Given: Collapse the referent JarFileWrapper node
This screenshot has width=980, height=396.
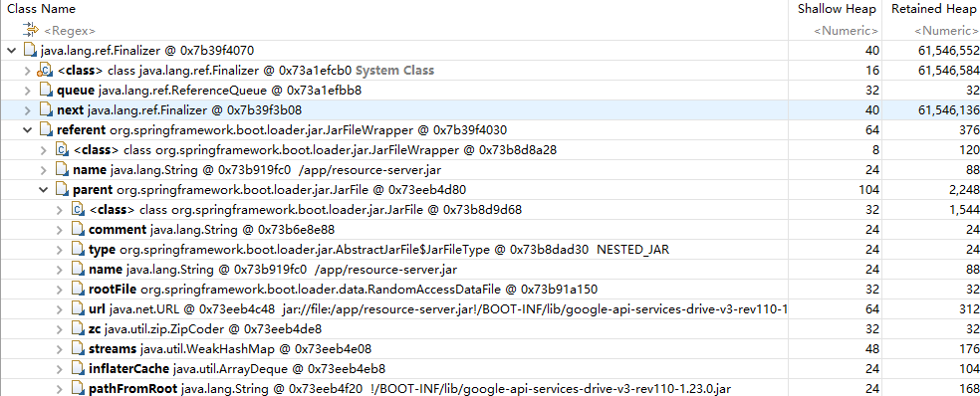Looking at the screenshot, I should 27,130.
